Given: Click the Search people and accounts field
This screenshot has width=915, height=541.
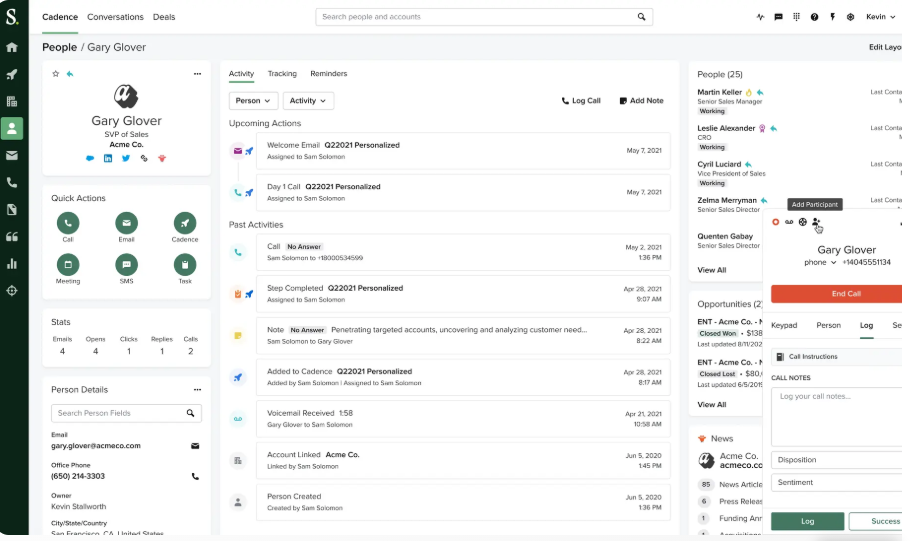Looking at the screenshot, I should (484, 17).
